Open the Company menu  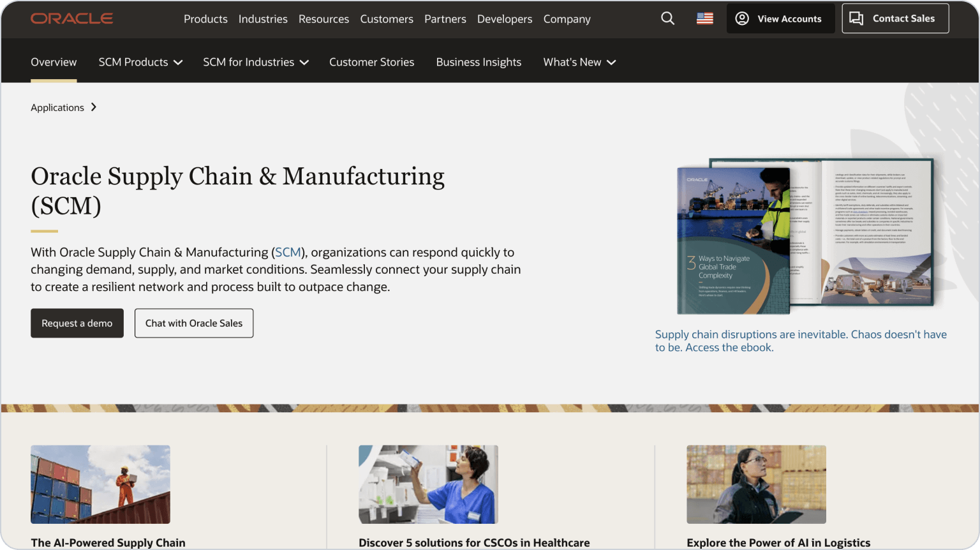point(567,19)
